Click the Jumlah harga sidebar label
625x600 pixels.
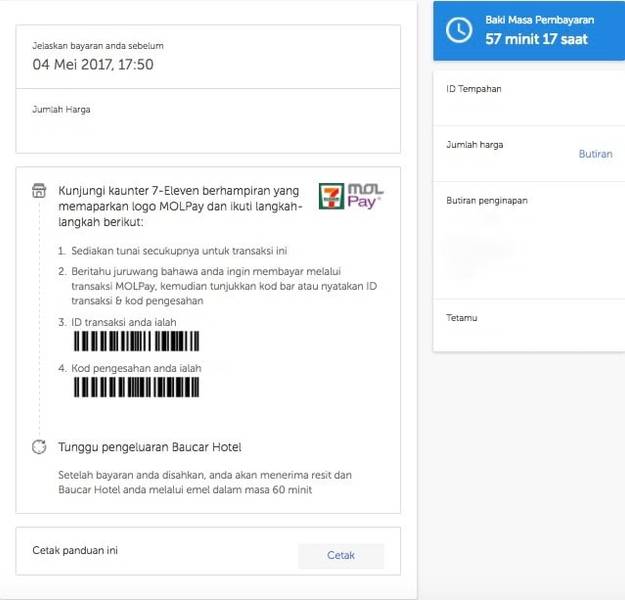point(475,145)
